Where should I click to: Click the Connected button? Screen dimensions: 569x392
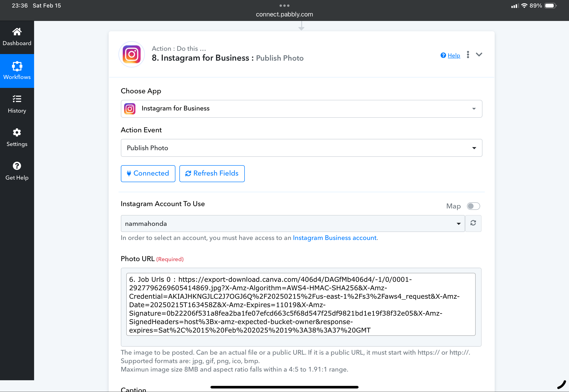click(x=148, y=173)
